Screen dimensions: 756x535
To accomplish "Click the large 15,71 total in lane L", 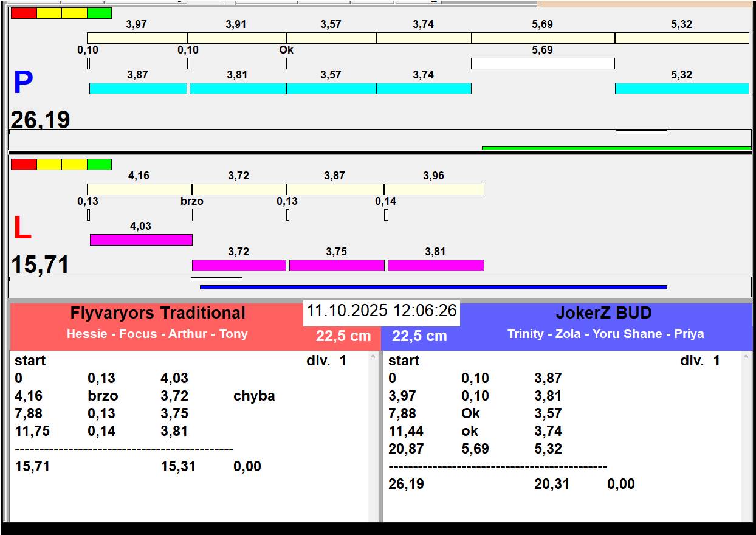I will pyautogui.click(x=40, y=264).
